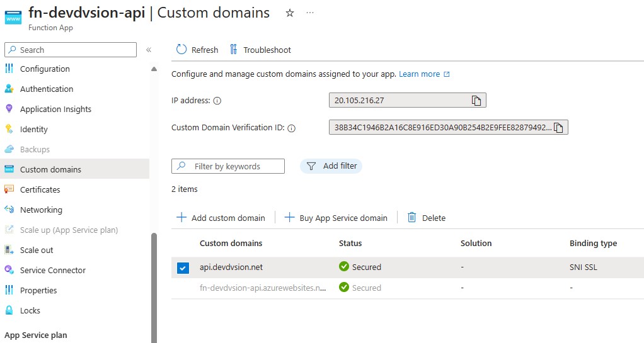This screenshot has height=343, width=644.
Task: Click the Troubleshoot toolbar button
Action: 260,50
